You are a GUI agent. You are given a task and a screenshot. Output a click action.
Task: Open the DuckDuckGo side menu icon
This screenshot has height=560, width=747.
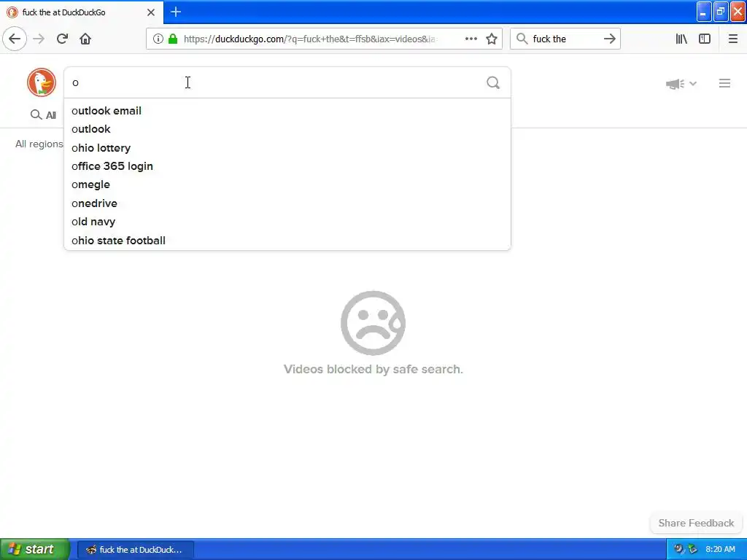point(724,83)
